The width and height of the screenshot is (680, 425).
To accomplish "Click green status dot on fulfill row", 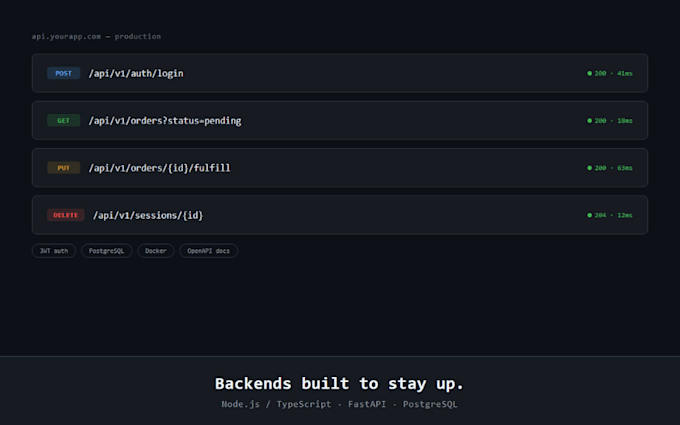I will [x=589, y=168].
